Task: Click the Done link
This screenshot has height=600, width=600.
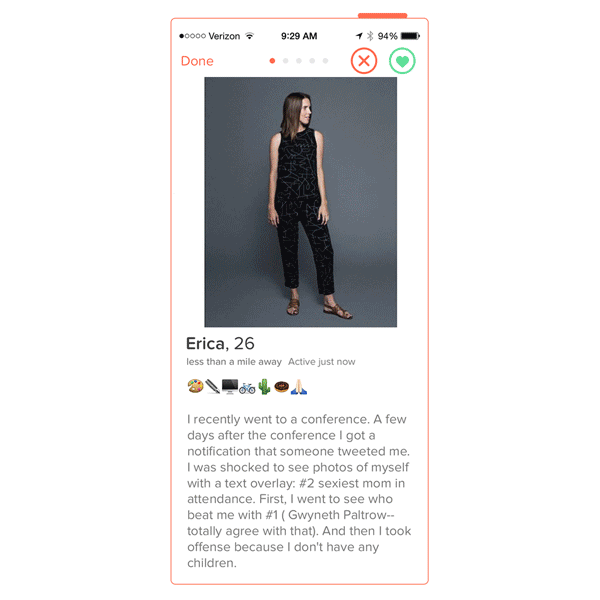Action: click(x=197, y=61)
